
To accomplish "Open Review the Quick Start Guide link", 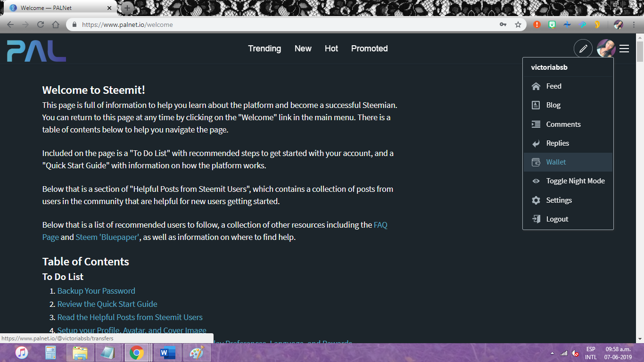I will (107, 304).
